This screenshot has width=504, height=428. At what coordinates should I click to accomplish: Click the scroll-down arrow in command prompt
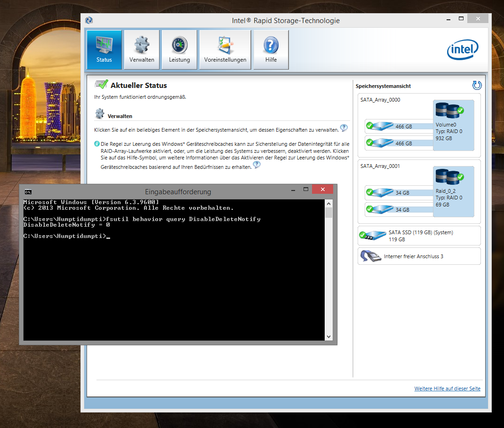(328, 337)
